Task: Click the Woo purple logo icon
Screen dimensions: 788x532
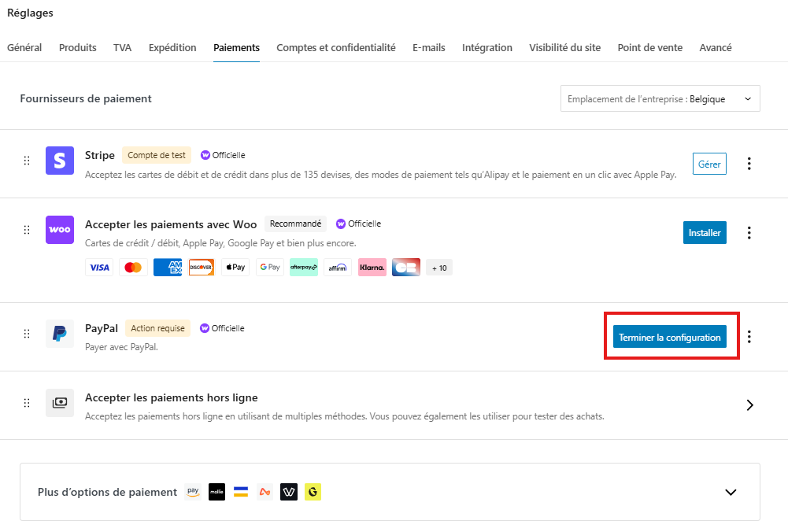Action: click(60, 230)
